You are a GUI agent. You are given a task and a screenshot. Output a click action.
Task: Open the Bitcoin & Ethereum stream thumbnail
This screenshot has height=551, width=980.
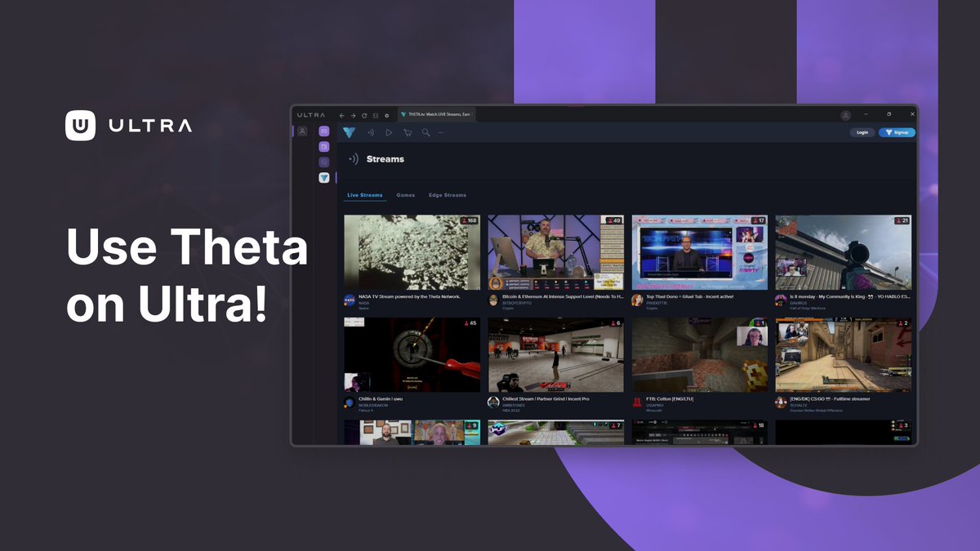[x=556, y=252]
